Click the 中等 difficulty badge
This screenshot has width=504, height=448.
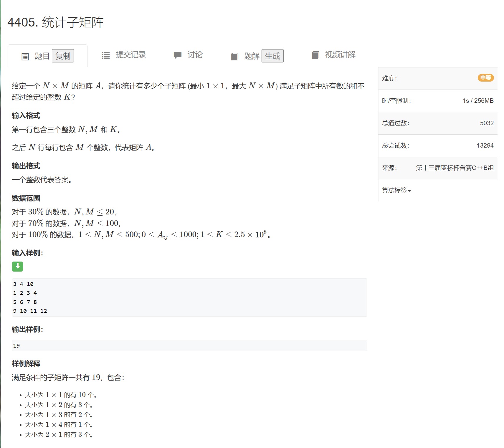click(x=485, y=78)
